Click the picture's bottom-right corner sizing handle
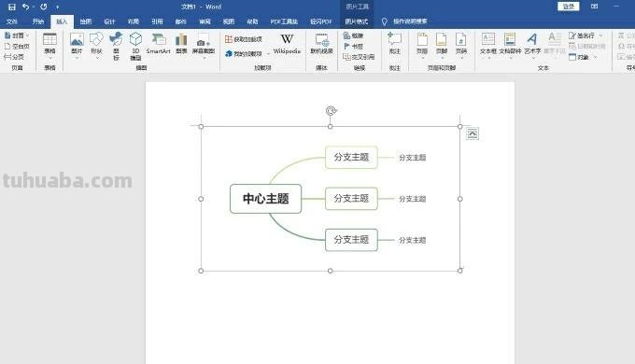 460,271
